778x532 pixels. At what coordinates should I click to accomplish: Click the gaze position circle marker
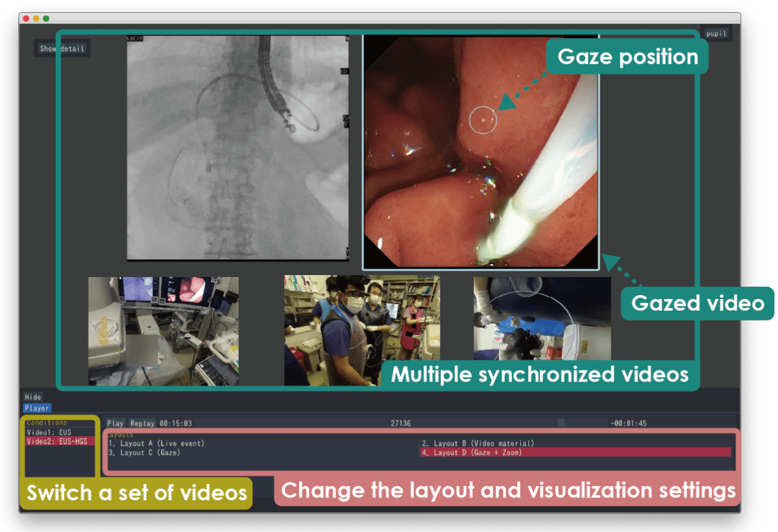(483, 120)
